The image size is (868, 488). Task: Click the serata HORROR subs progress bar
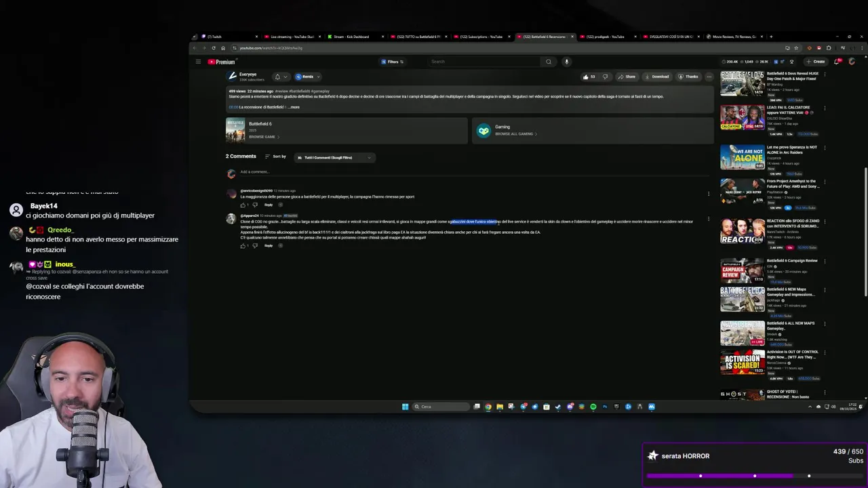pyautogui.click(x=755, y=476)
